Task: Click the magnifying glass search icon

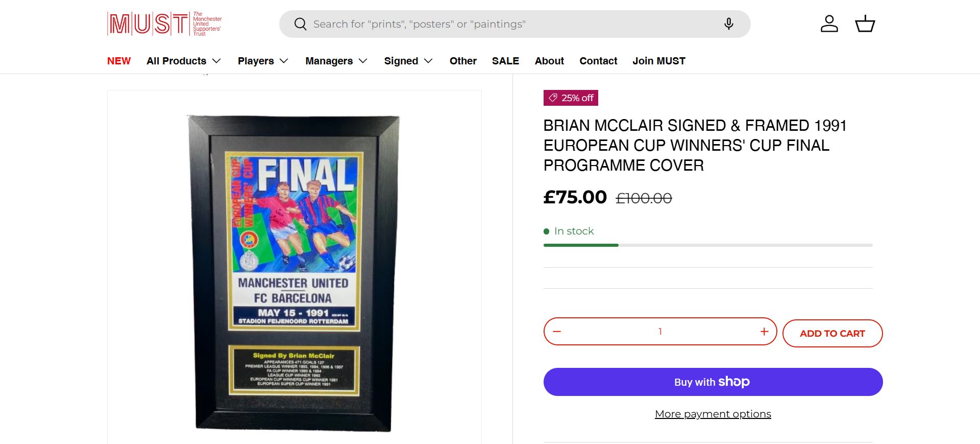Action: pos(300,24)
